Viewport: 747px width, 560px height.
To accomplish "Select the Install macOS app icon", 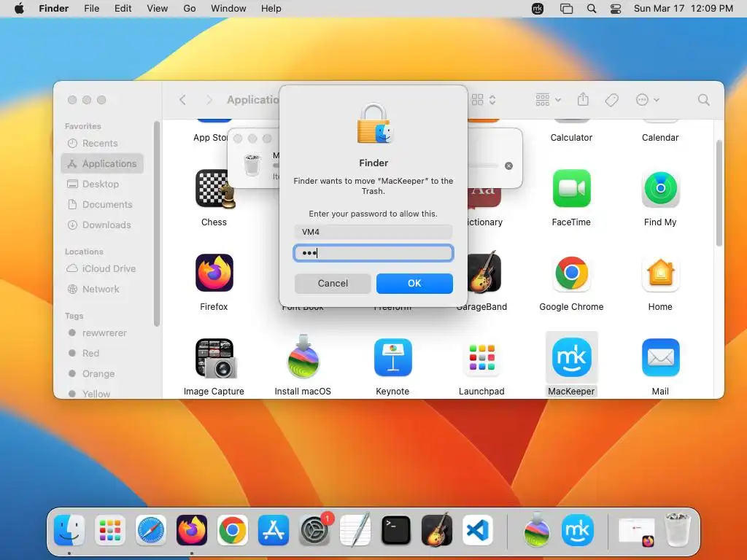I will (303, 357).
